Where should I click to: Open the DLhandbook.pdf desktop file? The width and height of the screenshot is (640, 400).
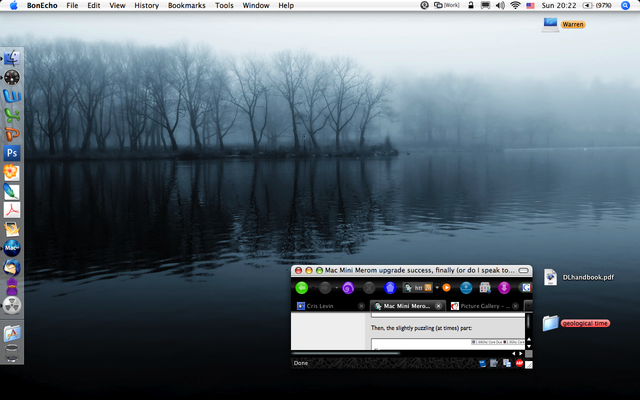click(551, 277)
